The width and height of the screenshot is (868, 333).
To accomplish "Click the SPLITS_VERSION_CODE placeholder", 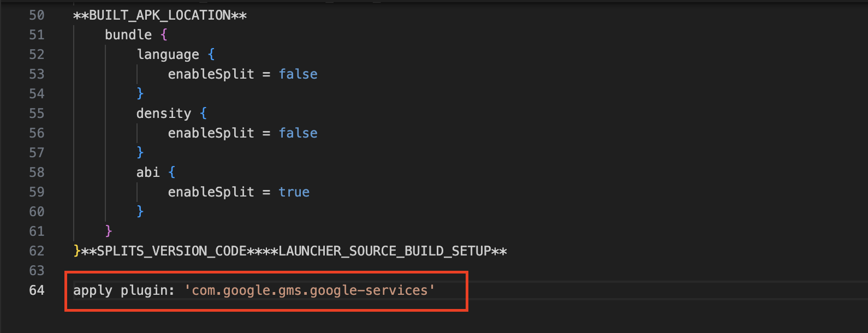I will [171, 251].
